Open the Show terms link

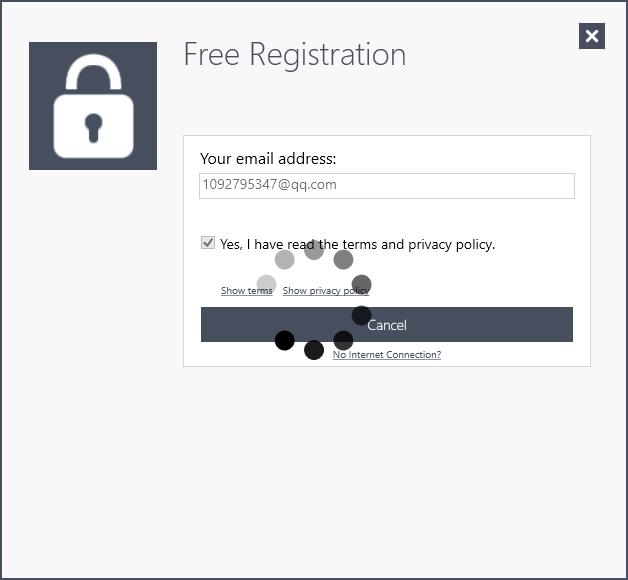coord(247,291)
